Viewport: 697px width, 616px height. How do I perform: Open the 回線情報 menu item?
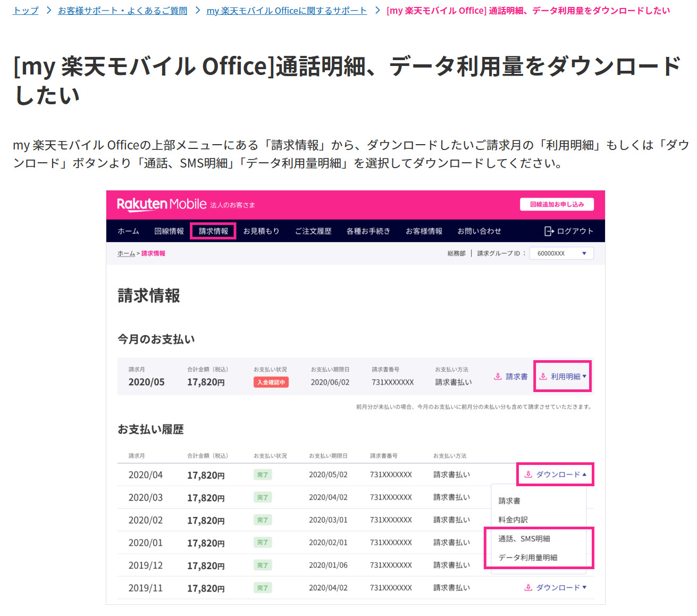[169, 231]
